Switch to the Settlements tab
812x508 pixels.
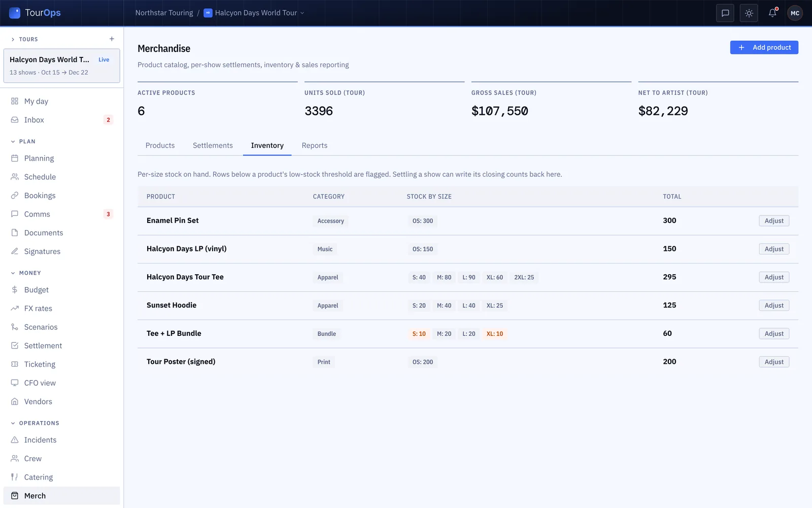click(213, 145)
